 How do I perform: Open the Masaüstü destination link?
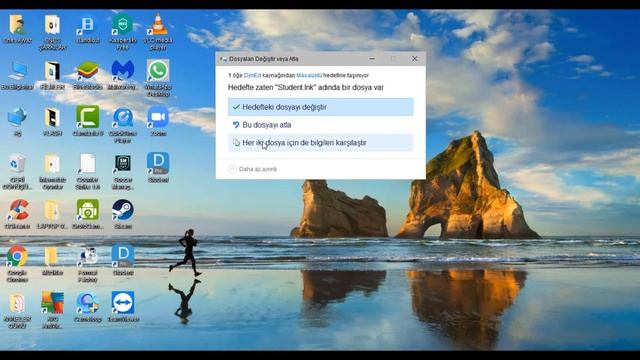click(x=309, y=76)
